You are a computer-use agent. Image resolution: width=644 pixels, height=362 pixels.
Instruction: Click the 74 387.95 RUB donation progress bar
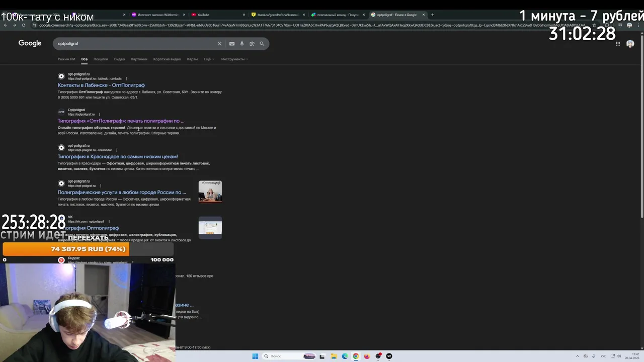tap(88, 249)
